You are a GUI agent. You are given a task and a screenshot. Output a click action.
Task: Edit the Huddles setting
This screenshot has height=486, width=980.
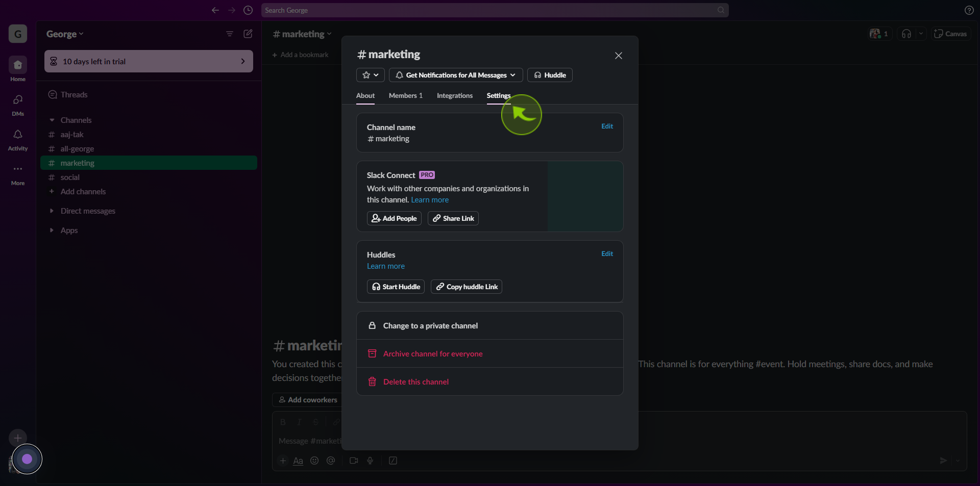coord(607,254)
